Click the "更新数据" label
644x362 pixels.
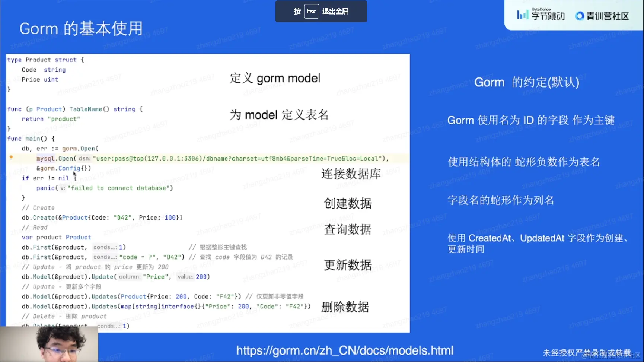click(x=348, y=265)
